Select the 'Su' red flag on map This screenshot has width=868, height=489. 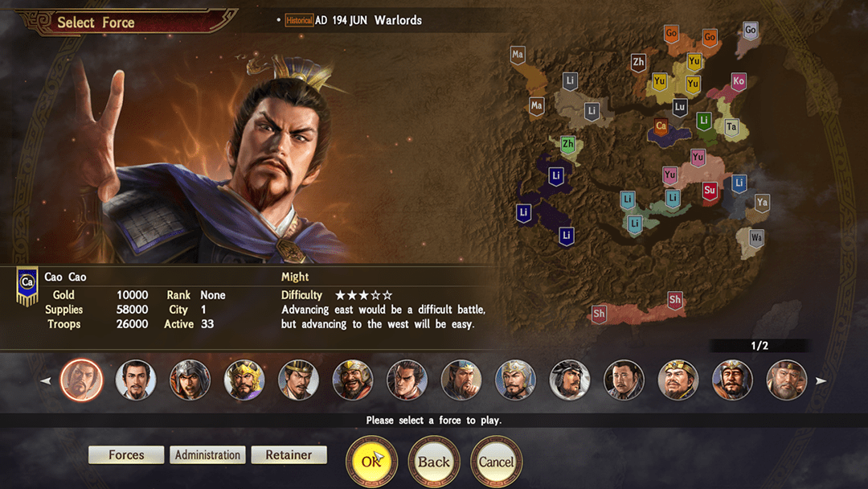(x=710, y=191)
